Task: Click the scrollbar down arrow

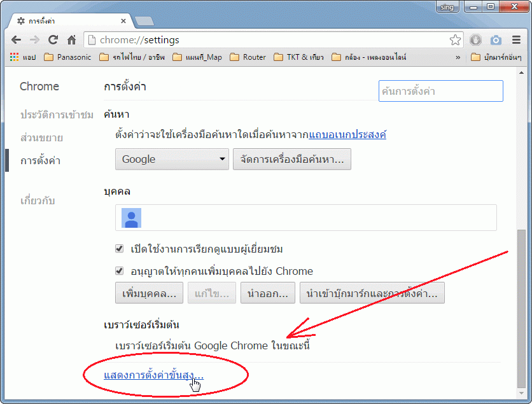Action: tap(521, 393)
